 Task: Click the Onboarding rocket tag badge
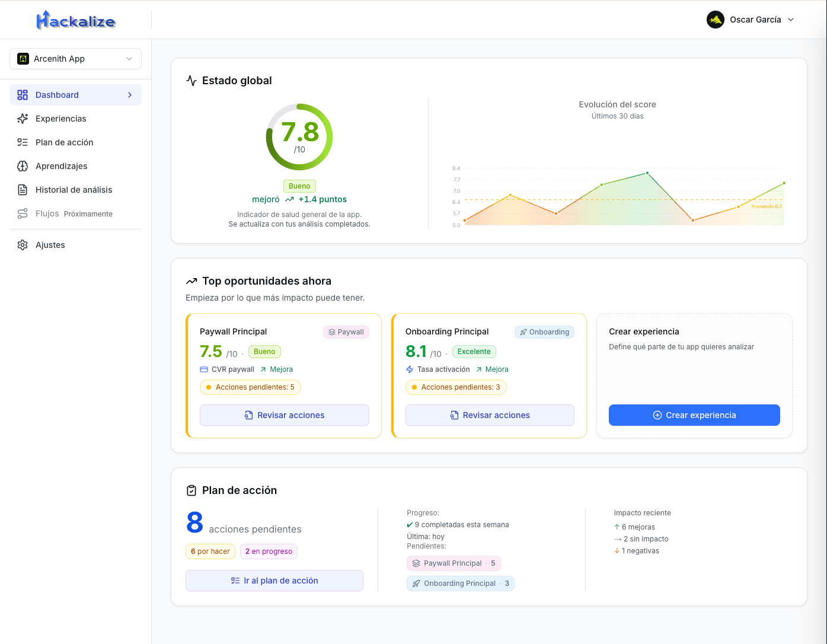(x=544, y=332)
